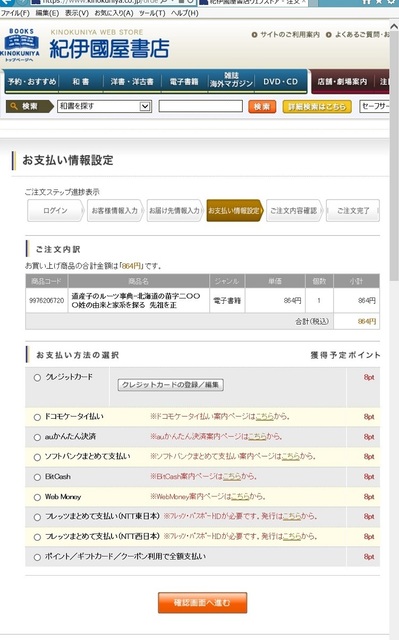Click お客様情報入力 step in progress bar
The height and width of the screenshot is (640, 399).
[115, 211]
